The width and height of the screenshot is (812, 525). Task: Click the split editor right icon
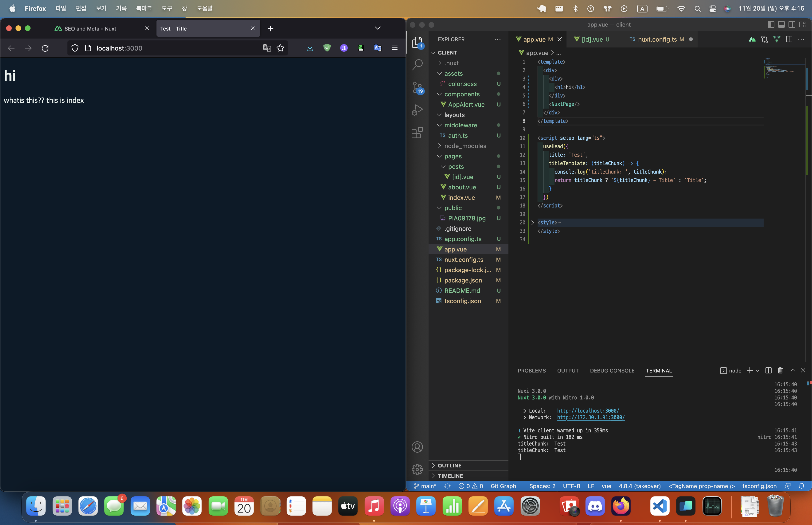pos(789,39)
